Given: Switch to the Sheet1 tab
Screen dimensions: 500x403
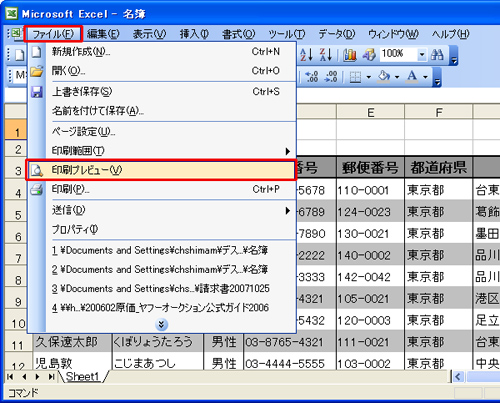Looking at the screenshot, I should click(x=83, y=377).
